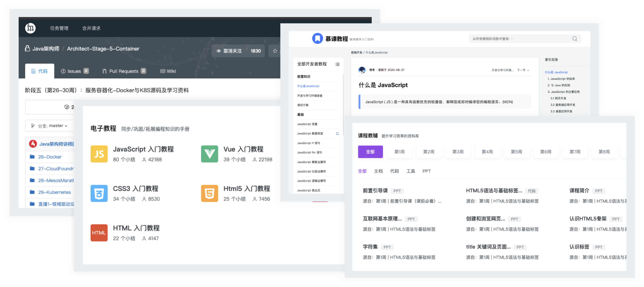Click the star repository icon
Screen dimensions: 644x287
(x=275, y=51)
